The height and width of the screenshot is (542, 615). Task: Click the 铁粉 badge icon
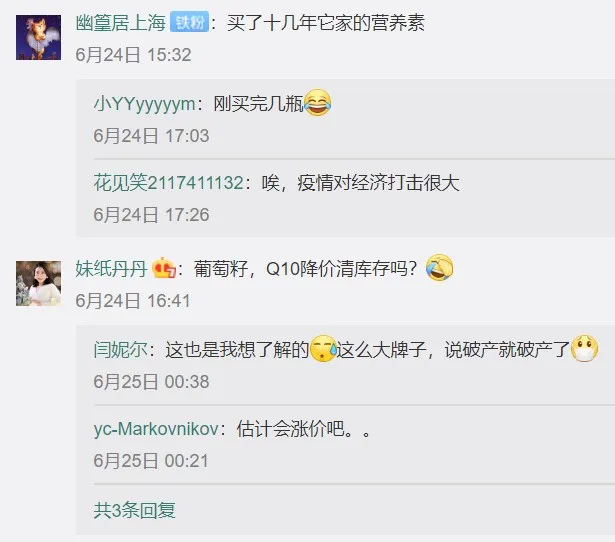pyautogui.click(x=189, y=22)
